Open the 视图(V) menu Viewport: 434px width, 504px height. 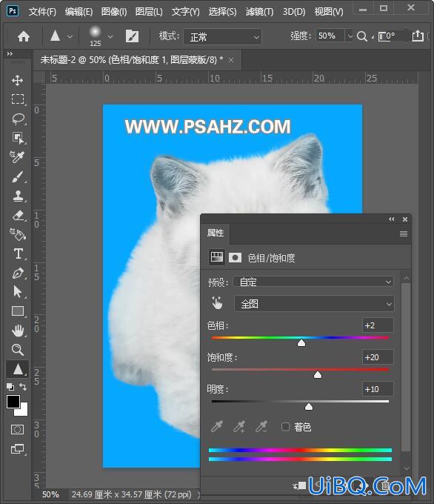pos(329,12)
